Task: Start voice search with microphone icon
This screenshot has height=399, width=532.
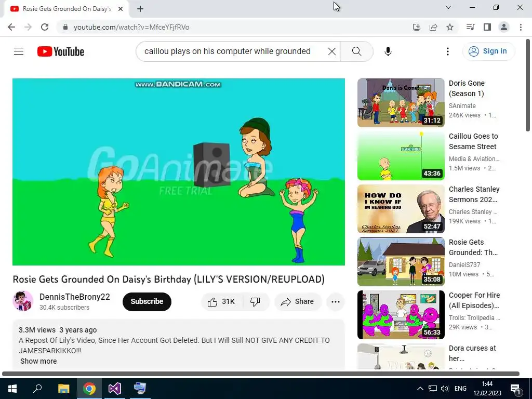Action: (x=388, y=51)
